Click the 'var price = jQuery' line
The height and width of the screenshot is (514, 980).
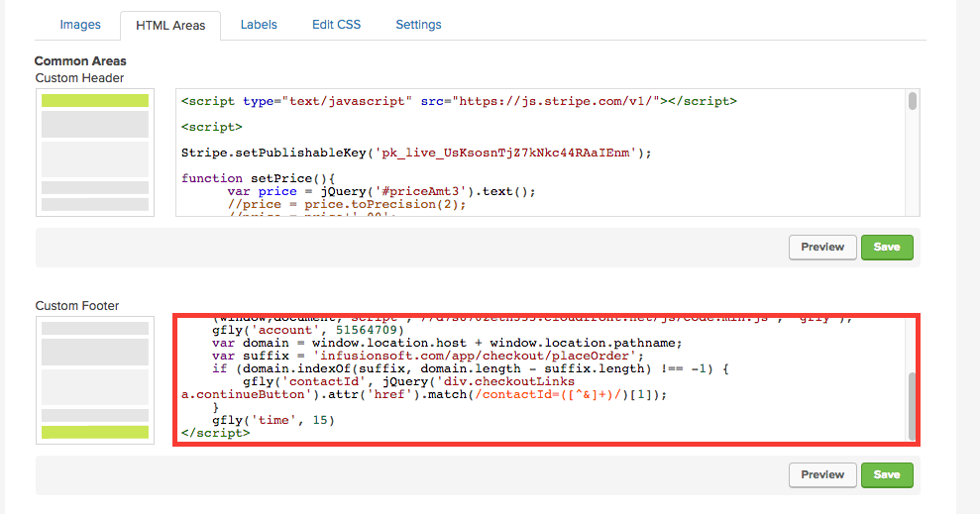[381, 192]
